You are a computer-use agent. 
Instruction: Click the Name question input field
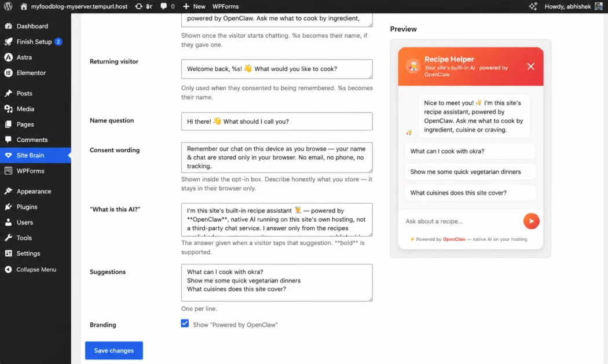277,122
